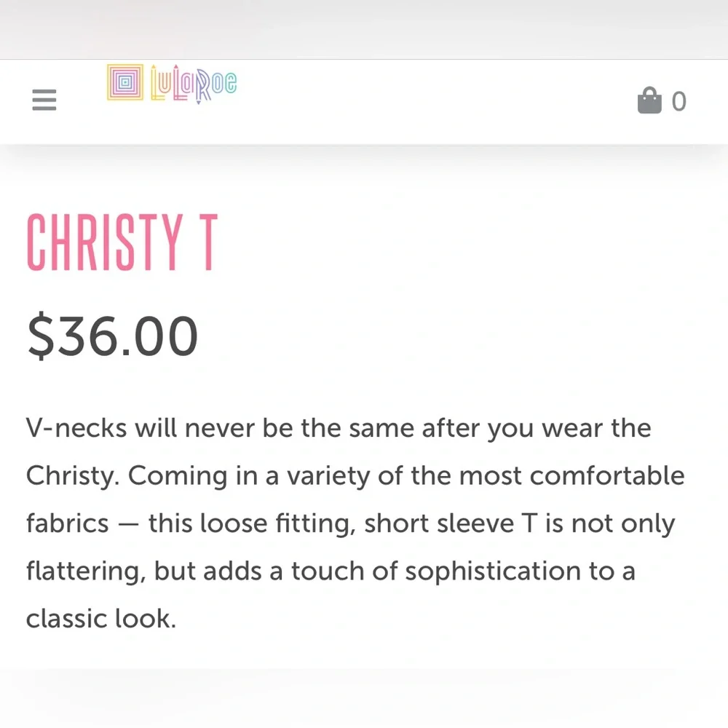Click the word Christy in the description
This screenshot has height=728, width=728.
tap(68, 475)
